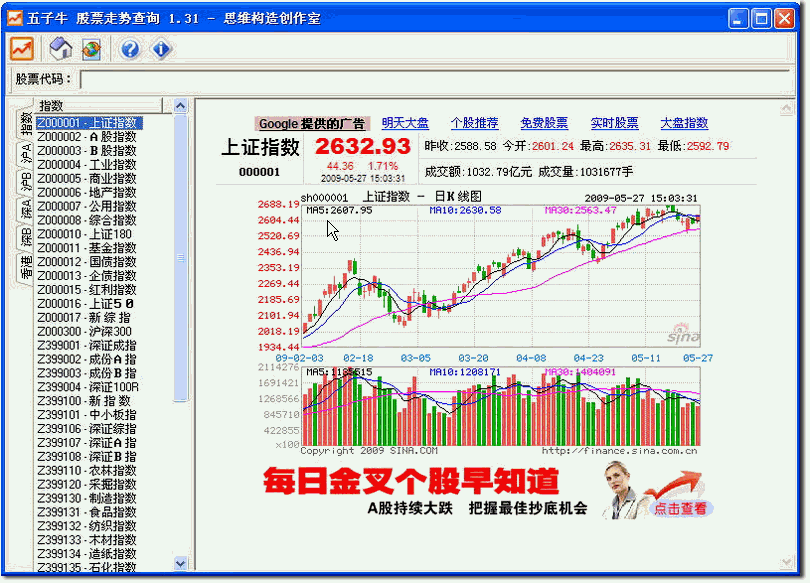Select Z000300 - 沪深300 in list

(85, 332)
